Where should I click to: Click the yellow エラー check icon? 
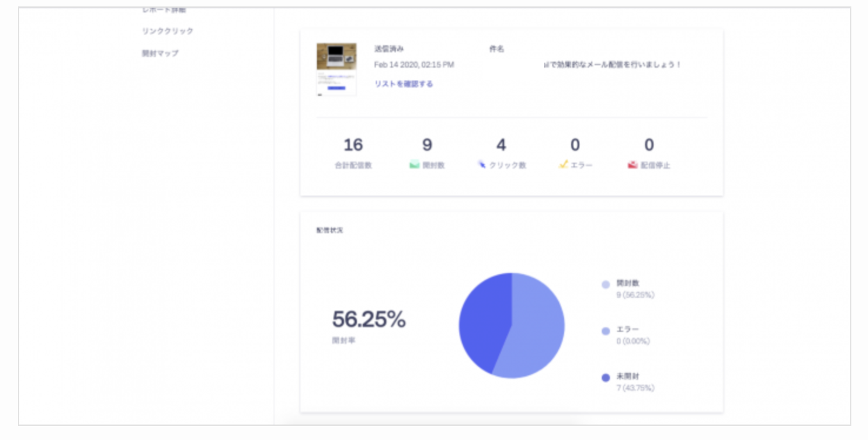pyautogui.click(x=563, y=165)
